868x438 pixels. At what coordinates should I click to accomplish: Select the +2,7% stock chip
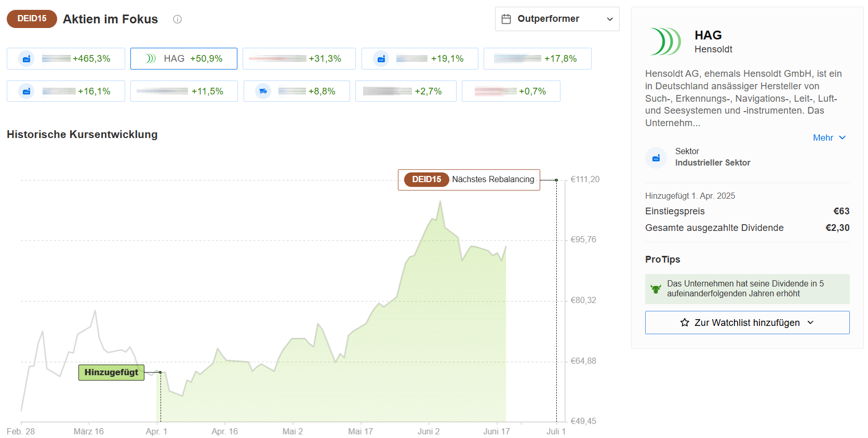406,91
